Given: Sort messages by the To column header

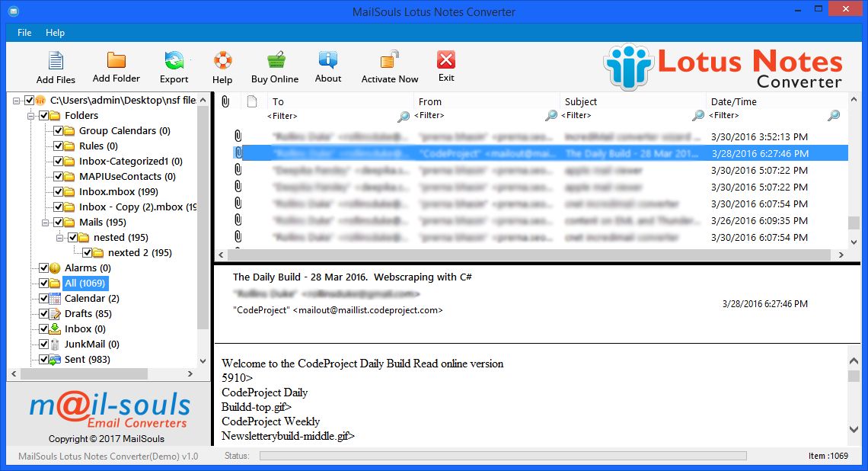Looking at the screenshot, I should (278, 102).
